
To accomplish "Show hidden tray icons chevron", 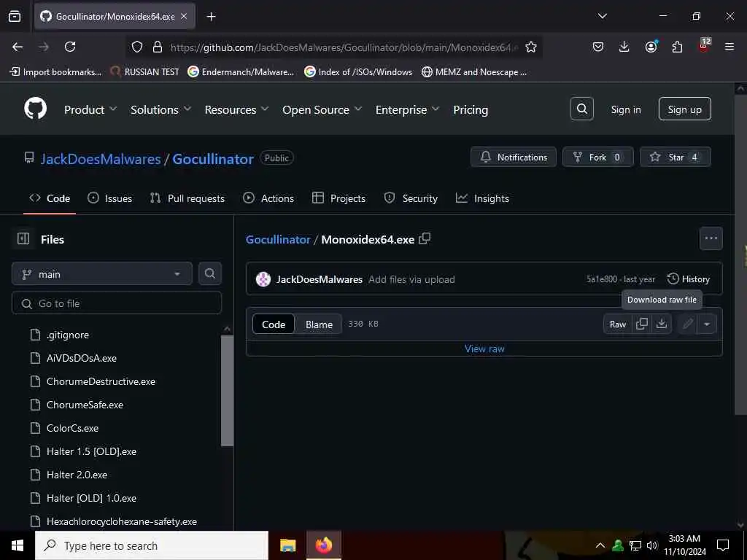I will (600, 545).
